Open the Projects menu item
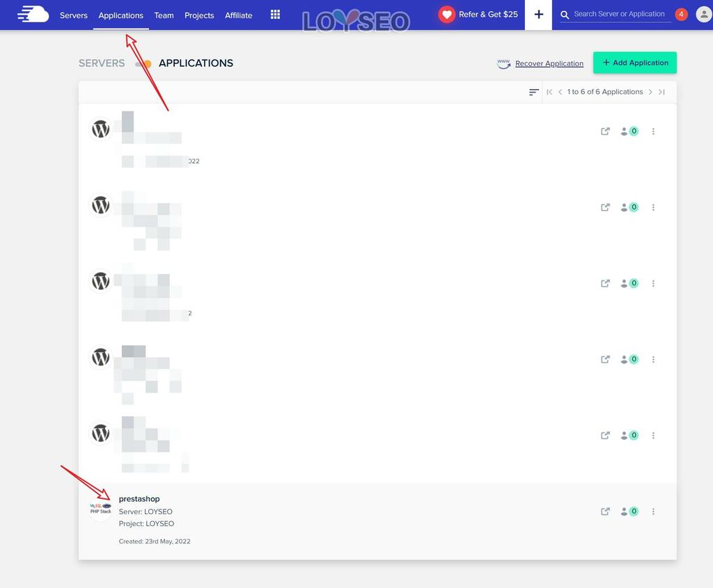Viewport: 713px width, 588px height. 199,15
